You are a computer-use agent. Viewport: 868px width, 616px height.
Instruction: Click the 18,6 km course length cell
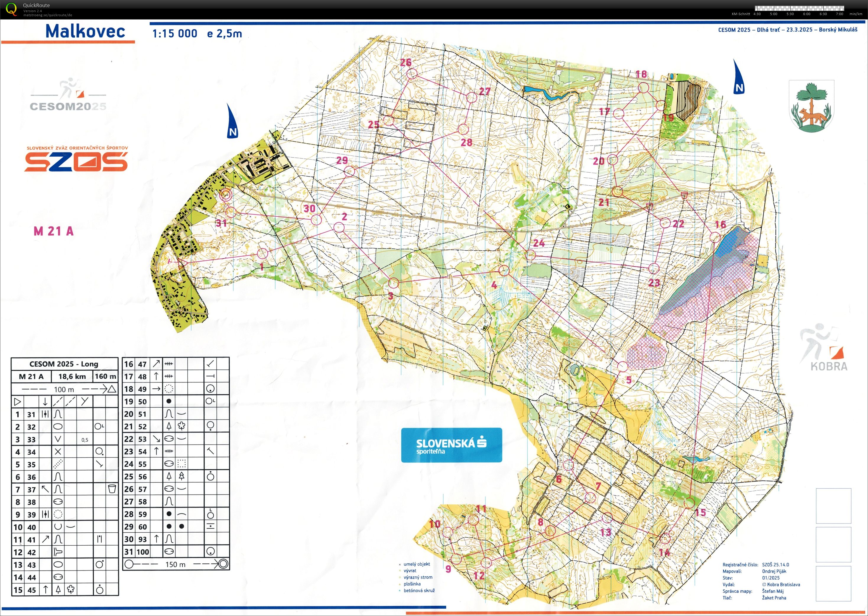click(x=72, y=376)
